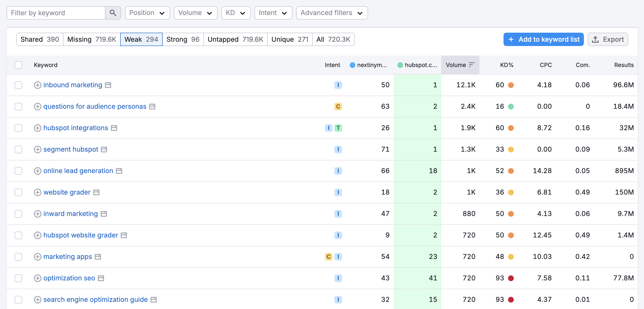Click plus icon beside marketing apps

[x=37, y=257]
